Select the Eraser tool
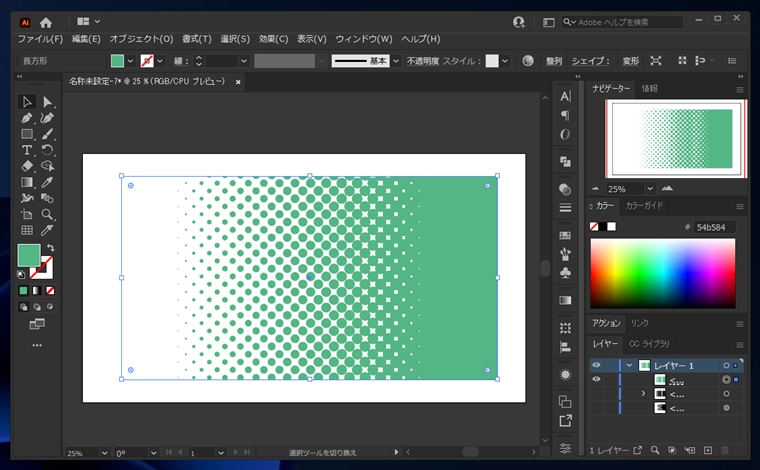Screen dimensions: 760x470 pyautogui.click(x=27, y=166)
